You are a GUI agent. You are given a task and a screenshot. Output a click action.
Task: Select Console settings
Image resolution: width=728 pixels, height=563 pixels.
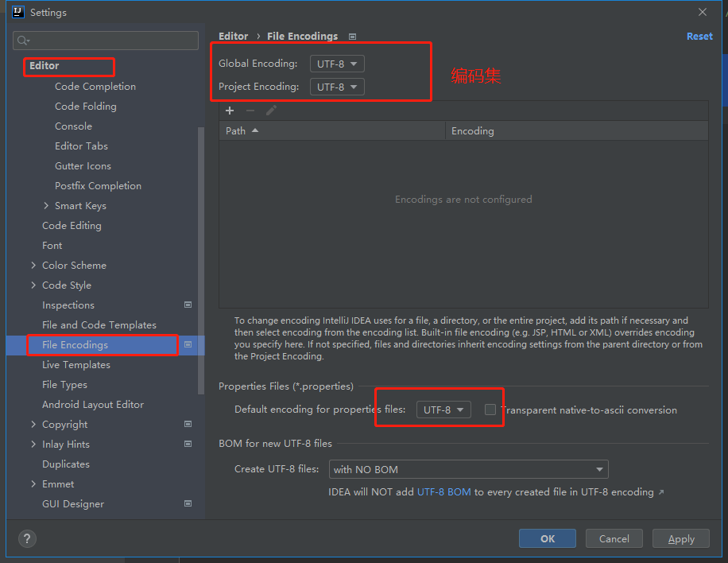(x=73, y=126)
